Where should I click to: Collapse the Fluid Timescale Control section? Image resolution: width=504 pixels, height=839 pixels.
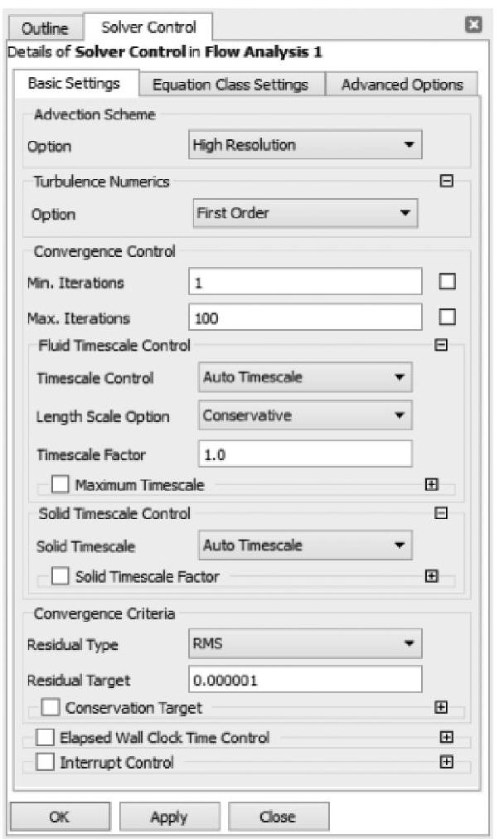(x=442, y=346)
